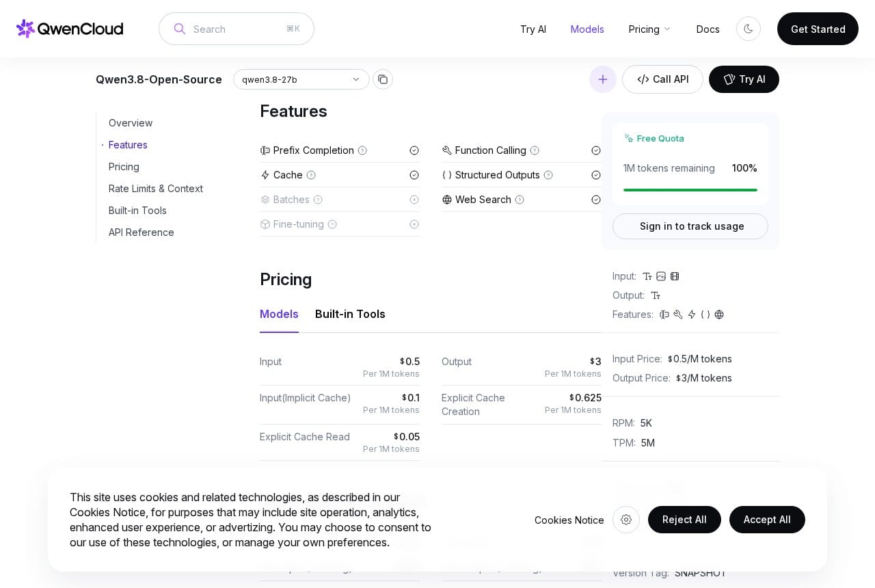Click the Call API button
875x588 pixels.
[662, 79]
